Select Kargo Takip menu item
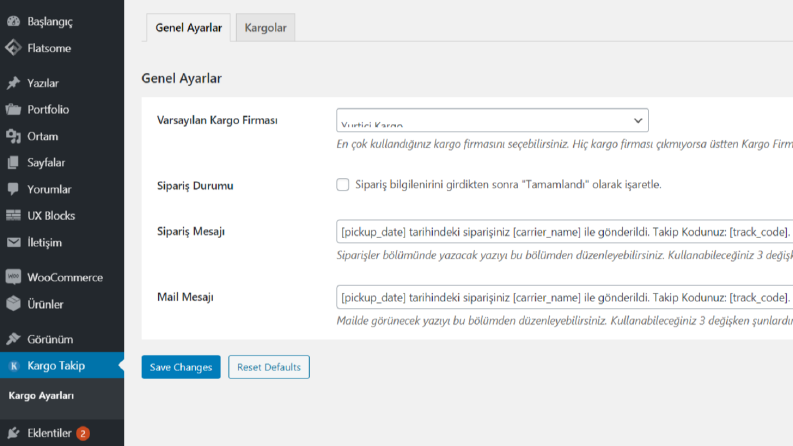Image resolution: width=793 pixels, height=446 pixels. pos(62,366)
